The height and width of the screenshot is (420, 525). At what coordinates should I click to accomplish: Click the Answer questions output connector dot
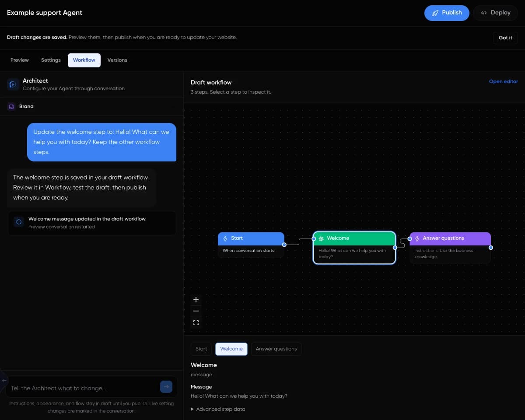pos(491,248)
